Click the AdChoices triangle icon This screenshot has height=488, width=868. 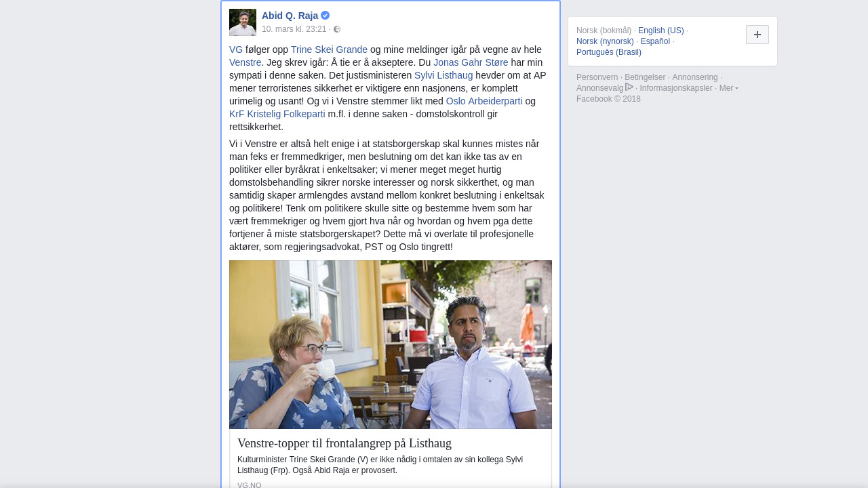click(x=629, y=87)
